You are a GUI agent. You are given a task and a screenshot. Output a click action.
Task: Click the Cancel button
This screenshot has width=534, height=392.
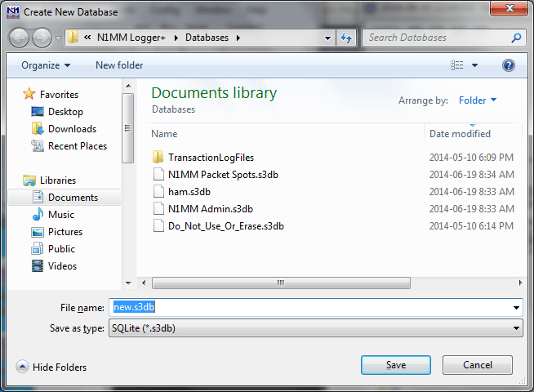tap(478, 365)
